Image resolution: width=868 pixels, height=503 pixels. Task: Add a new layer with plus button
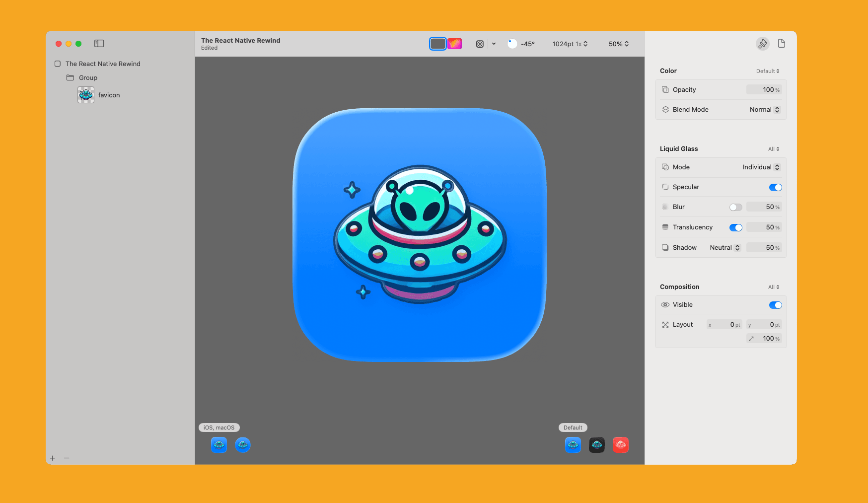[x=53, y=458]
